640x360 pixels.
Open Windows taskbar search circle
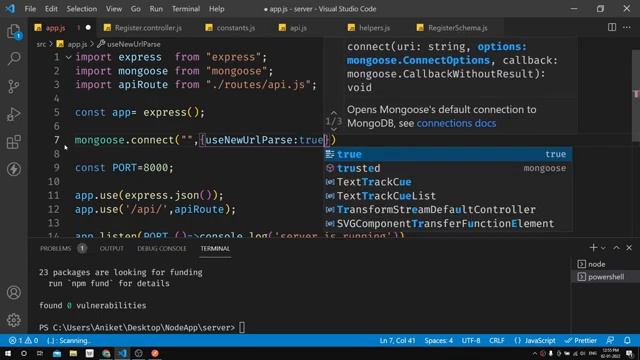click(x=24, y=353)
